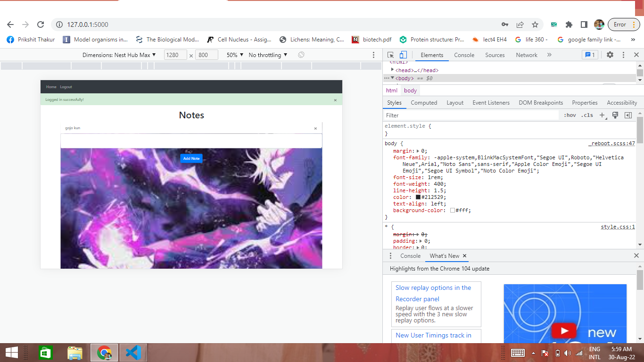The image size is (644, 362).
Task: Open the customize DevTools three-dot menu
Action: [x=623, y=55]
